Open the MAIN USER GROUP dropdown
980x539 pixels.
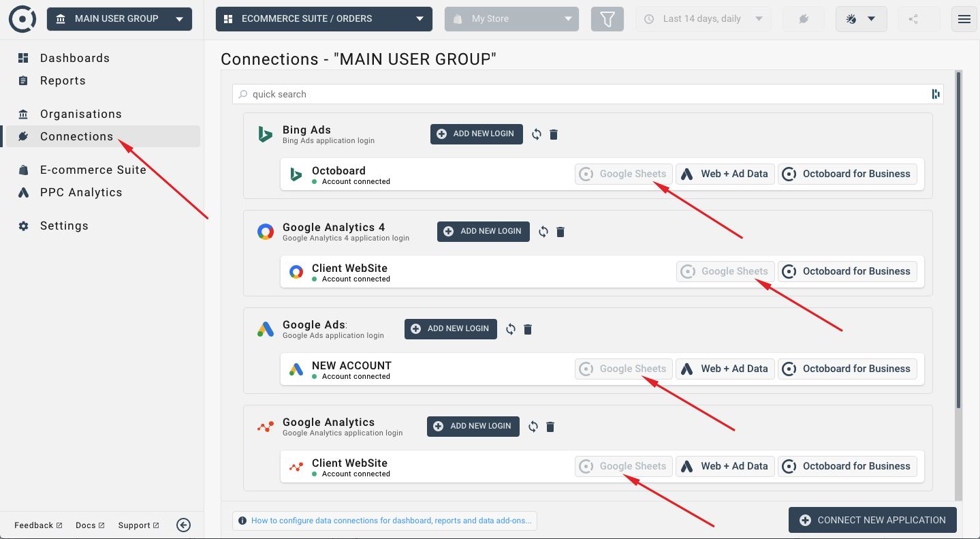120,19
